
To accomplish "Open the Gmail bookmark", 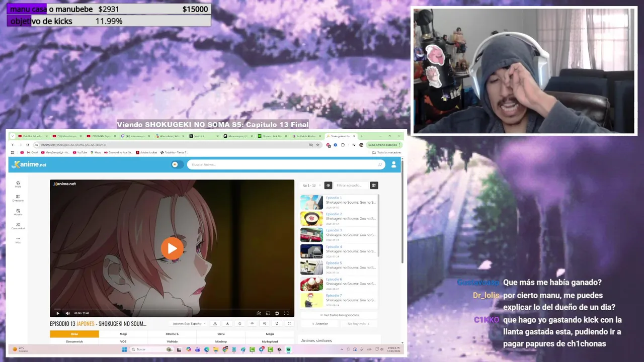I will coord(31,152).
